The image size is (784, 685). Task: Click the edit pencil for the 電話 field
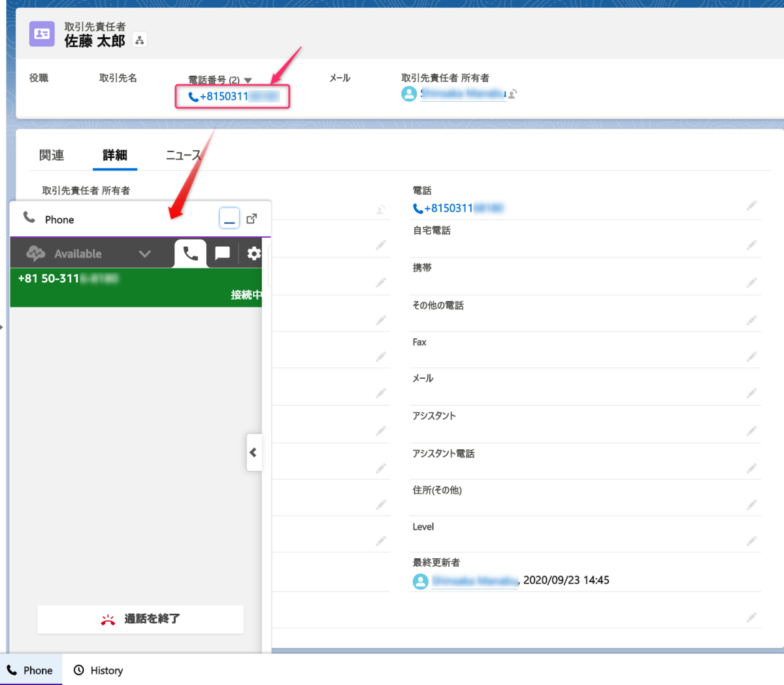point(751,204)
